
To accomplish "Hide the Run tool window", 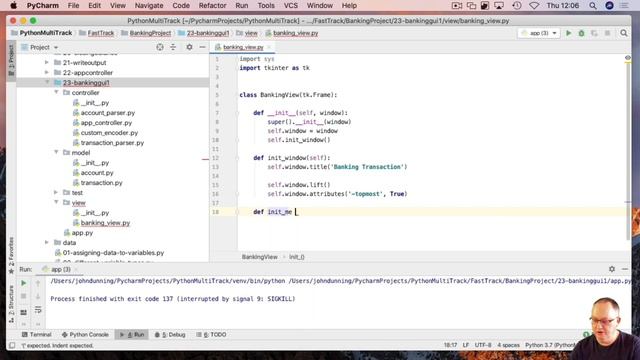I will click(x=625, y=269).
